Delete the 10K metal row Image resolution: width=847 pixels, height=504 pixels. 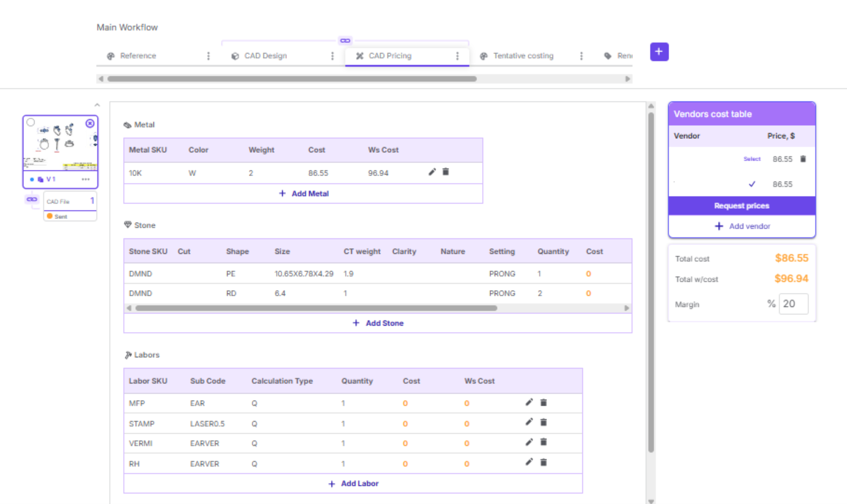(446, 172)
